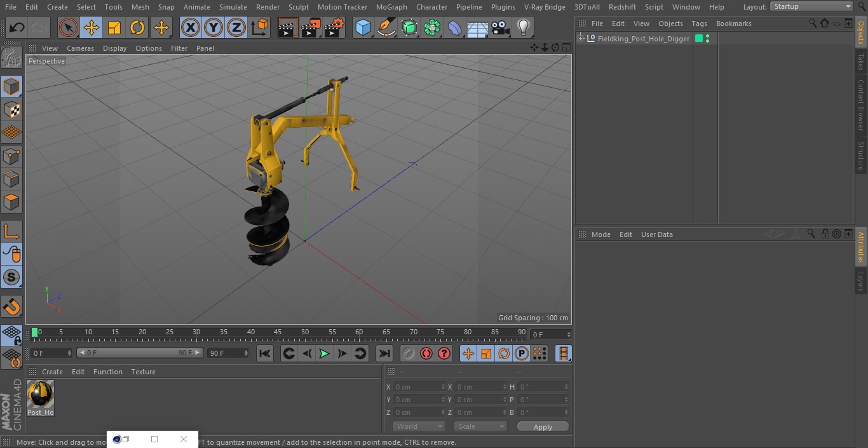
Task: Open Layout dropdown showing Startup
Action: 812,6
